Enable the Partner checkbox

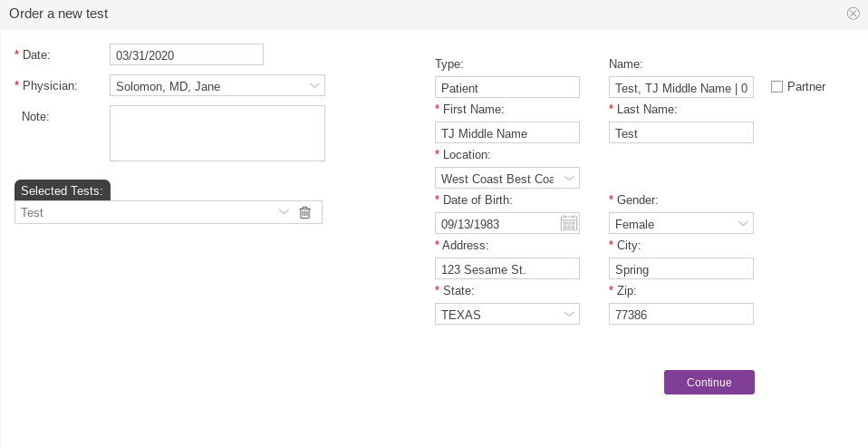776,87
